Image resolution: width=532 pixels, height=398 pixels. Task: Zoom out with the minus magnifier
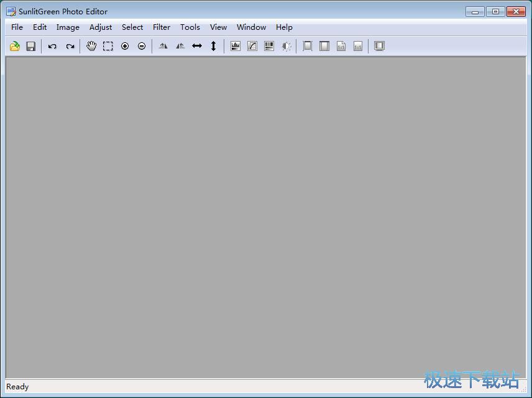(142, 46)
